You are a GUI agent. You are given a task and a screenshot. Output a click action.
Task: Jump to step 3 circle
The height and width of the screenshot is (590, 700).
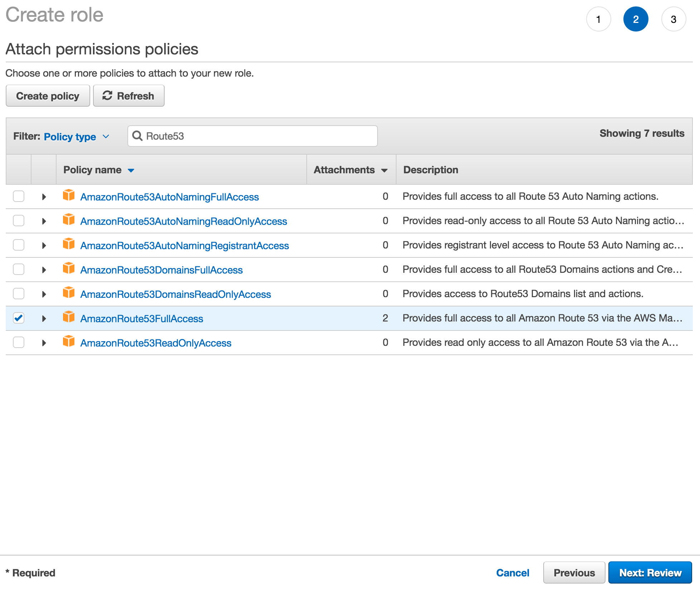[674, 19]
